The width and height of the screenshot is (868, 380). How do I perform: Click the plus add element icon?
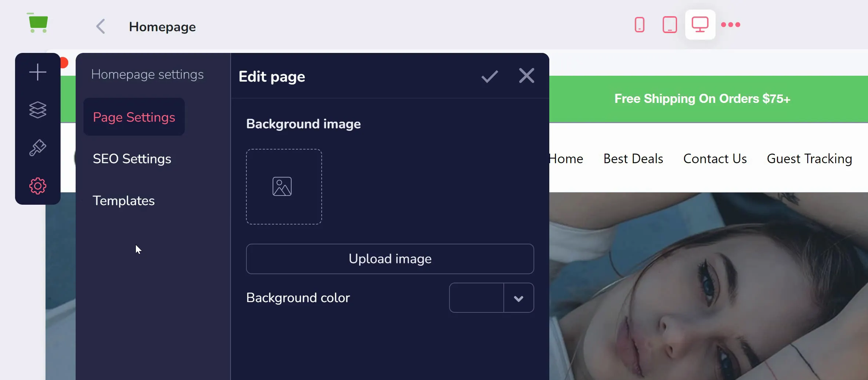[38, 72]
